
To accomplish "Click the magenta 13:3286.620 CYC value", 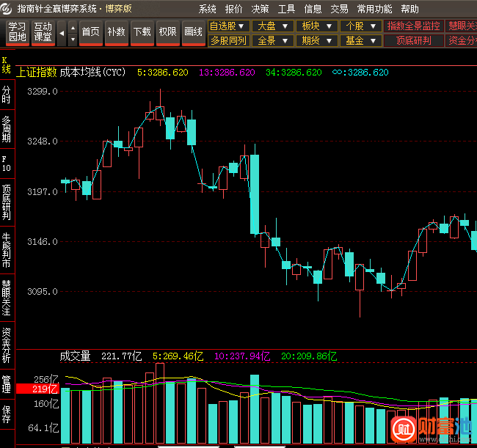I will (x=227, y=73).
